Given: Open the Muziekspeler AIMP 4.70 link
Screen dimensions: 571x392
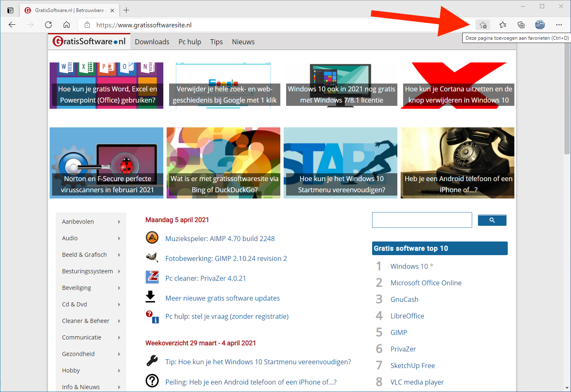Looking at the screenshot, I should pyautogui.click(x=220, y=239).
